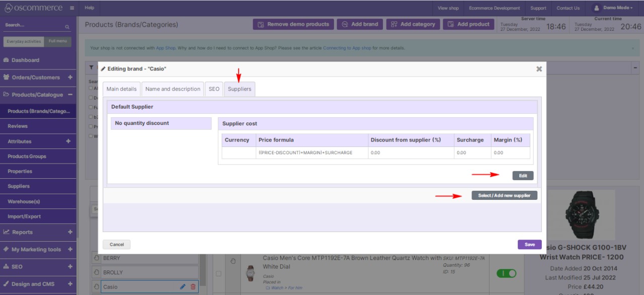Click the drag handle icon beside BERRY

coord(97,258)
